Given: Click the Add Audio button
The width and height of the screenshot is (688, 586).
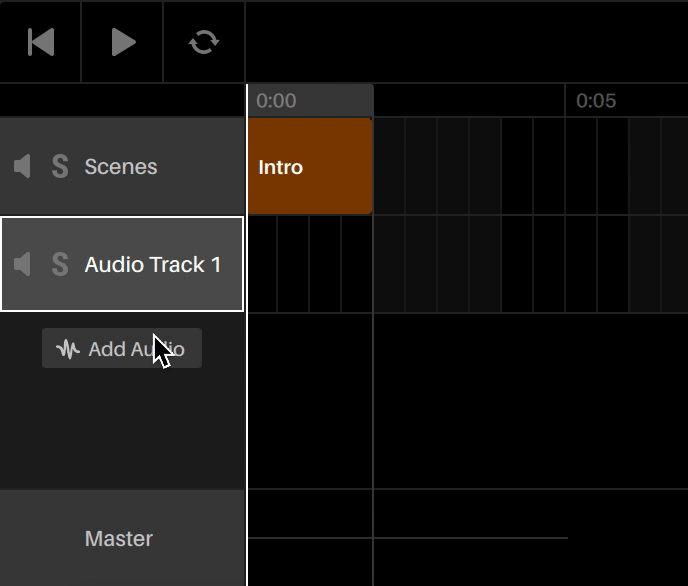Looking at the screenshot, I should point(122,348).
